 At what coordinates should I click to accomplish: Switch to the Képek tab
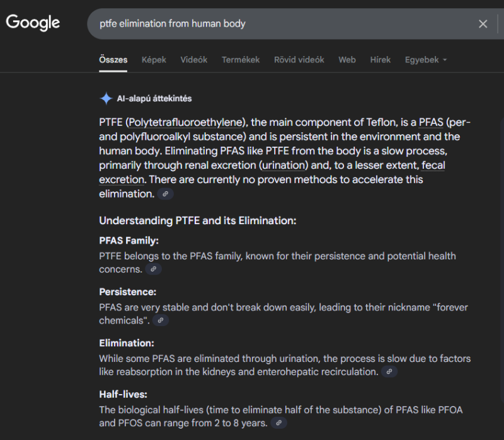coord(154,60)
